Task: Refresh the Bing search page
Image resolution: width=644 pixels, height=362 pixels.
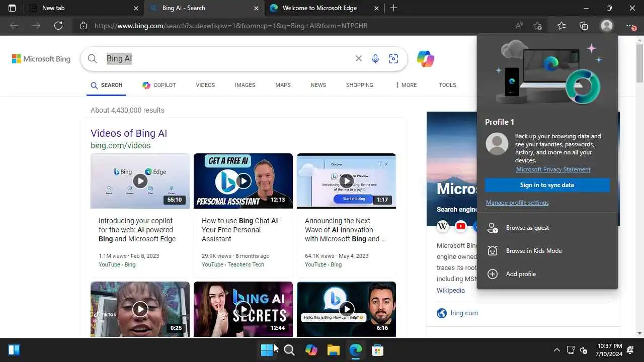Action: (x=58, y=26)
